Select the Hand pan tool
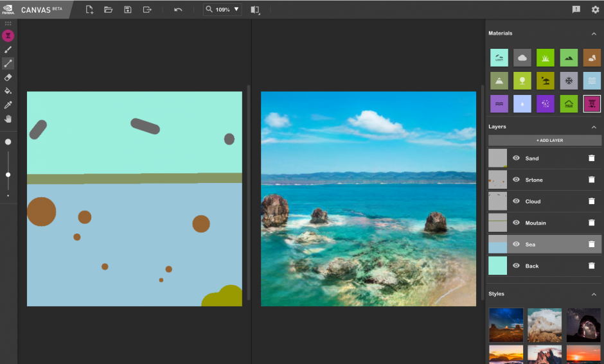 point(8,119)
